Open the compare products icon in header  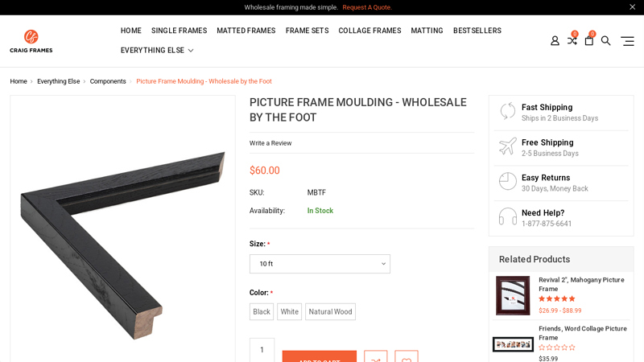click(572, 40)
